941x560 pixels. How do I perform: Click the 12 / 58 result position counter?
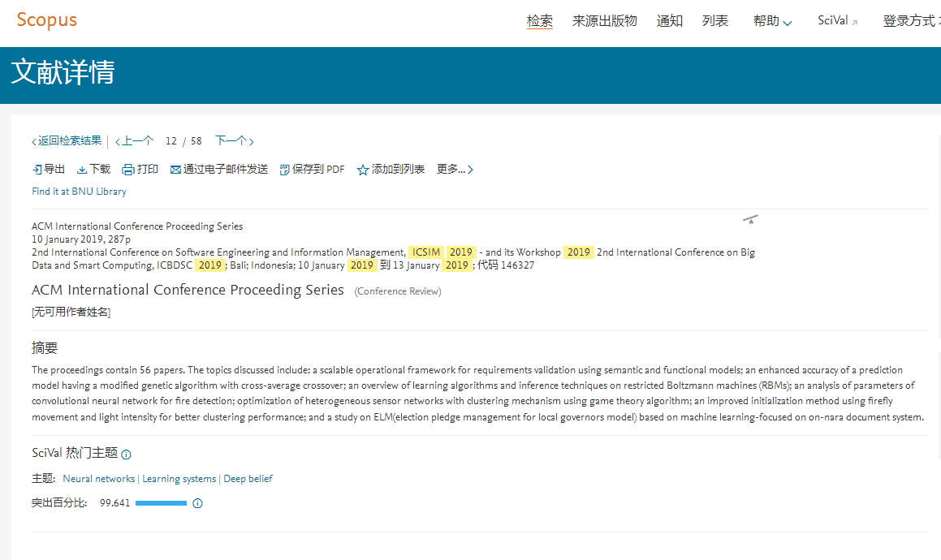(x=183, y=141)
